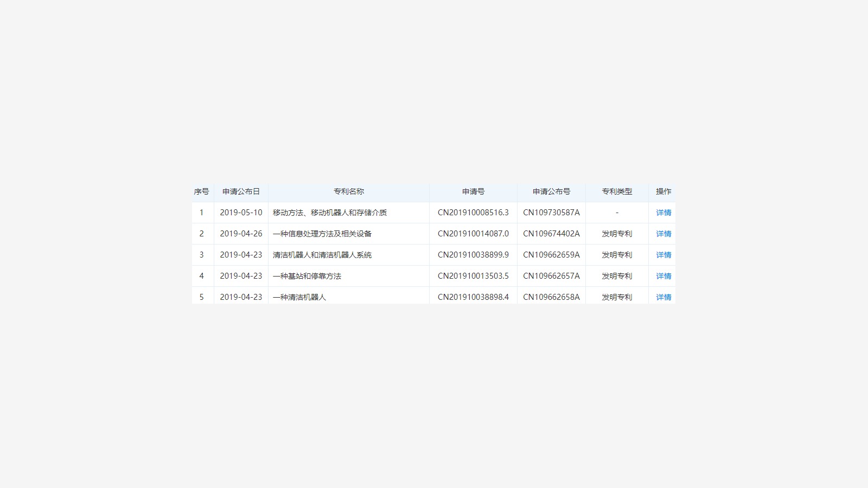Open 详情 for patent CN201910008516.3
The width and height of the screenshot is (868, 488).
[663, 213]
